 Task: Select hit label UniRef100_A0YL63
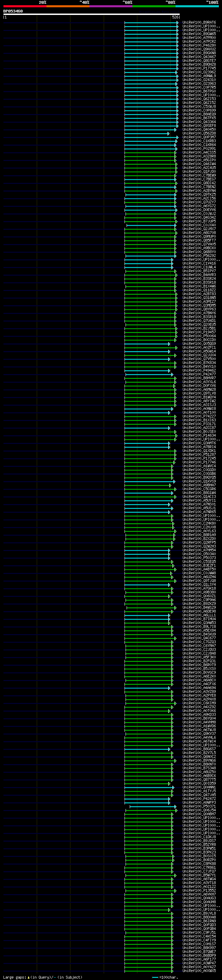coord(199,531)
